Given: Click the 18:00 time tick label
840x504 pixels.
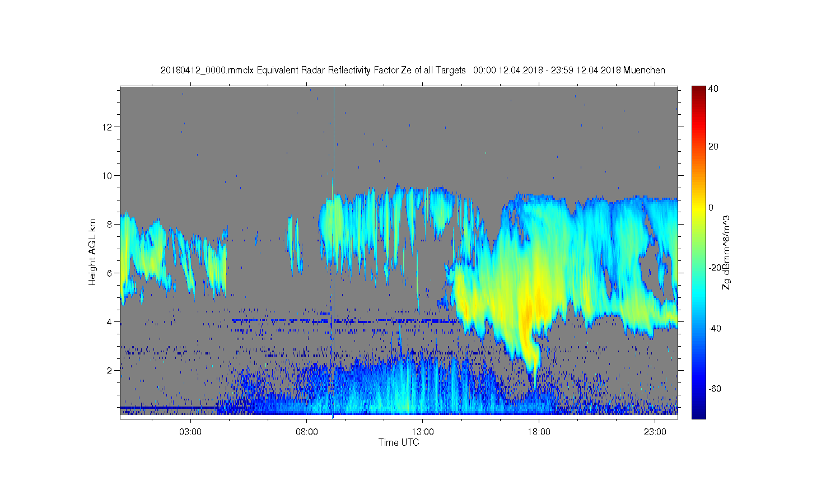Looking at the screenshot, I should pos(539,432).
